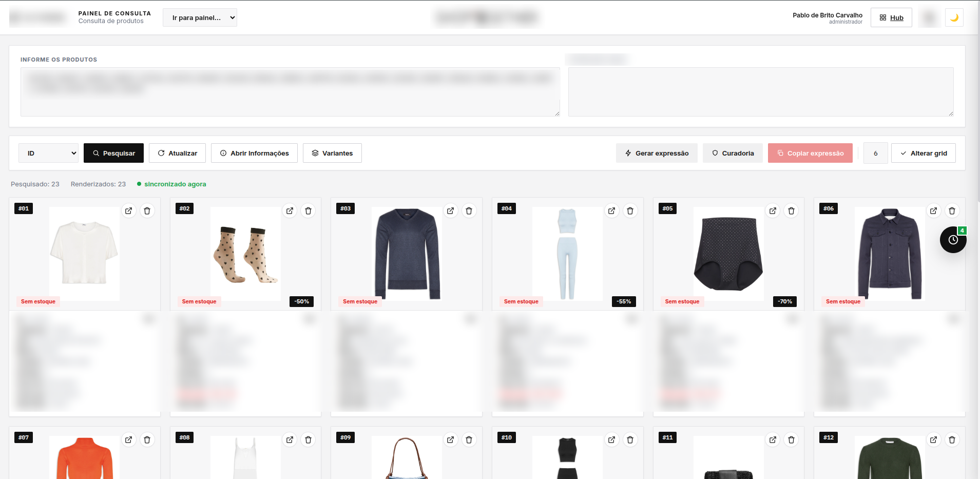Select the light blue set thumbnail #04
This screenshot has height=479, width=980.
tap(567, 254)
